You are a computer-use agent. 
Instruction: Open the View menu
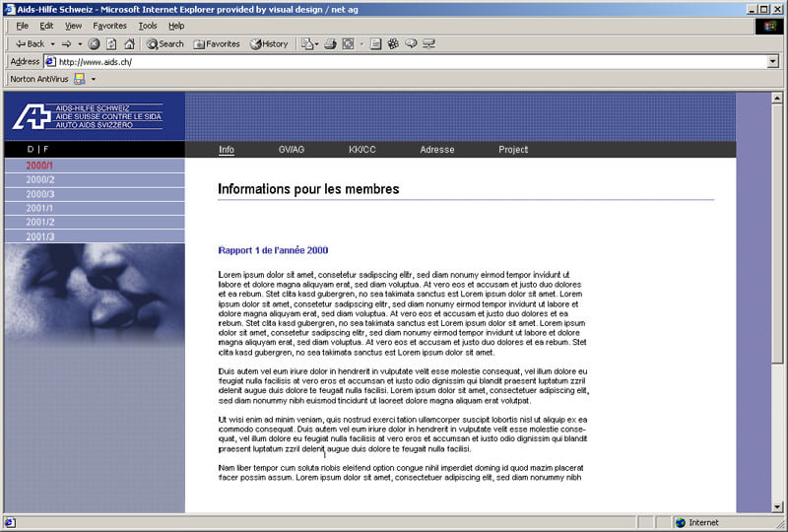pos(73,26)
